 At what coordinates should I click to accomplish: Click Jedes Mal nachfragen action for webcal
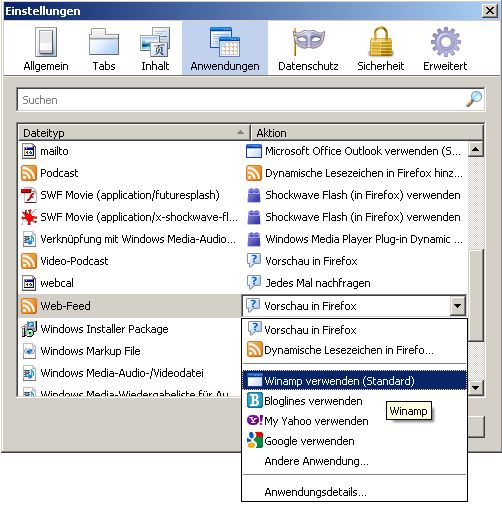318,283
